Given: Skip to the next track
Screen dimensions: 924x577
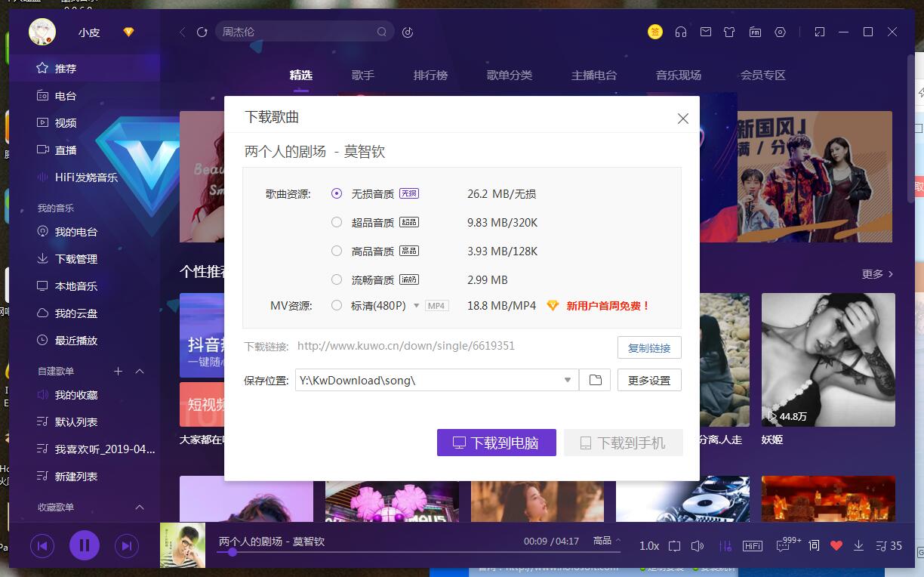Looking at the screenshot, I should [126, 545].
